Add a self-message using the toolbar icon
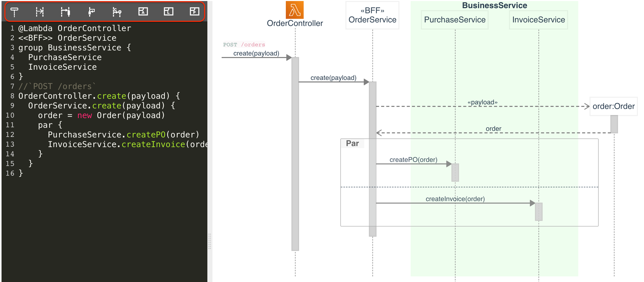644x282 pixels. (x=91, y=12)
